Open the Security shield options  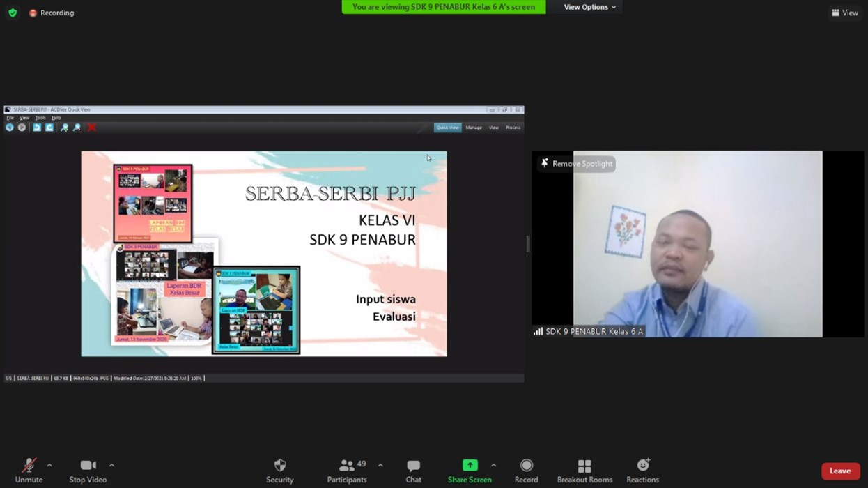pos(279,471)
